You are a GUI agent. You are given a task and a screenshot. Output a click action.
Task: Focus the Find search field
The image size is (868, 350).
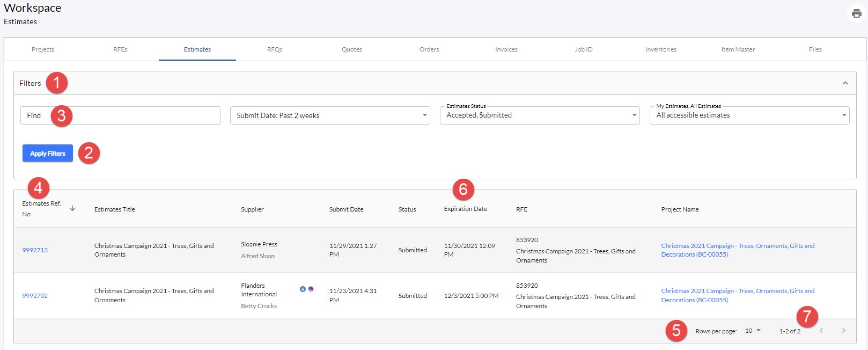(120, 115)
